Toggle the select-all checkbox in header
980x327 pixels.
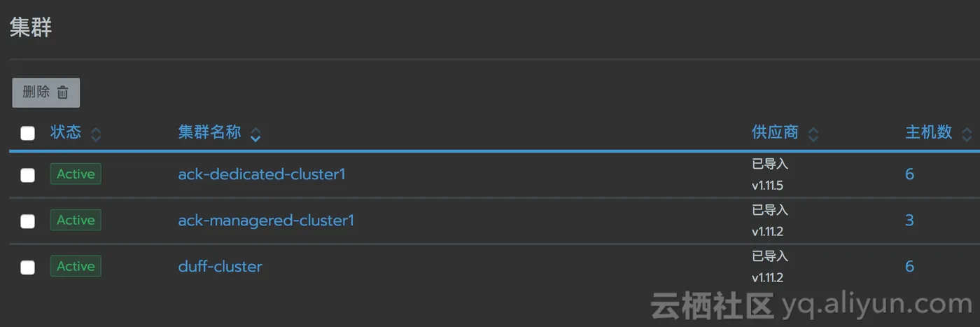(x=27, y=133)
